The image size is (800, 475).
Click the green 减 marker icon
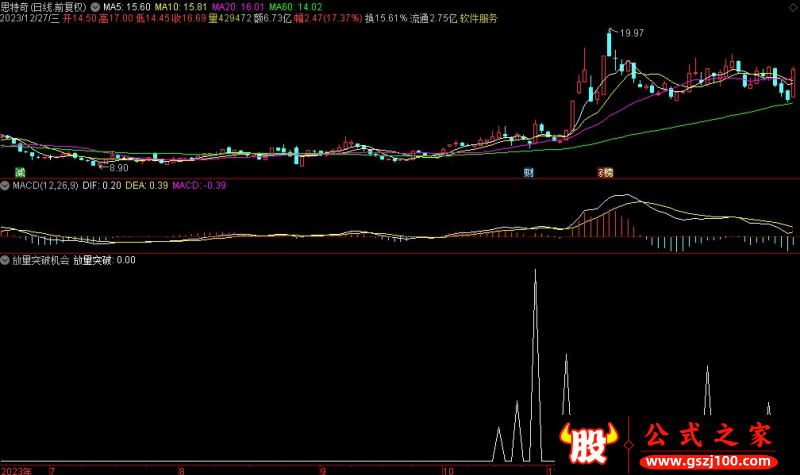point(20,172)
